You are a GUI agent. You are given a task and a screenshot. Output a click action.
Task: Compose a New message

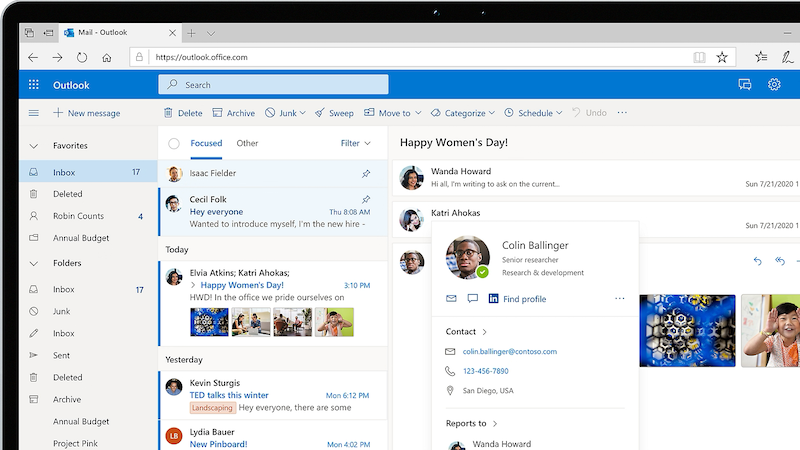87,113
